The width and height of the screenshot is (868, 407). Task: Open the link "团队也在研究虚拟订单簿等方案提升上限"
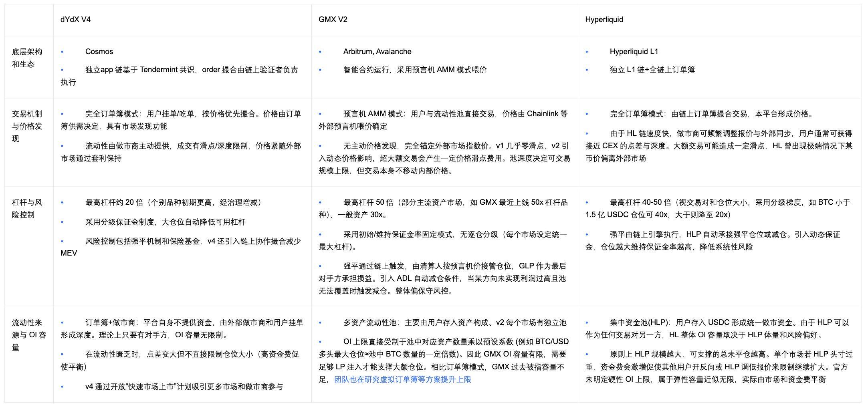pyautogui.click(x=403, y=379)
